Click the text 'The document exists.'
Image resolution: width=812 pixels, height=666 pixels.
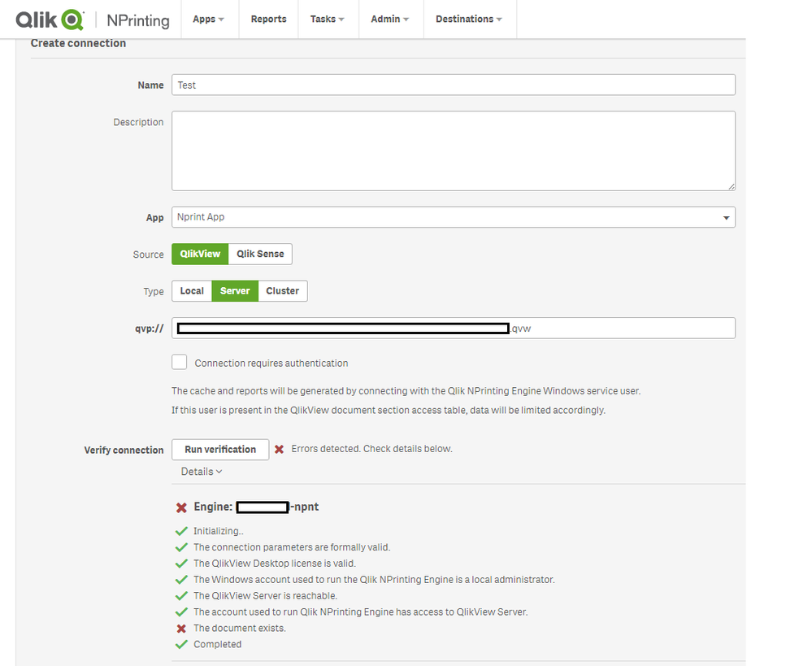[240, 628]
